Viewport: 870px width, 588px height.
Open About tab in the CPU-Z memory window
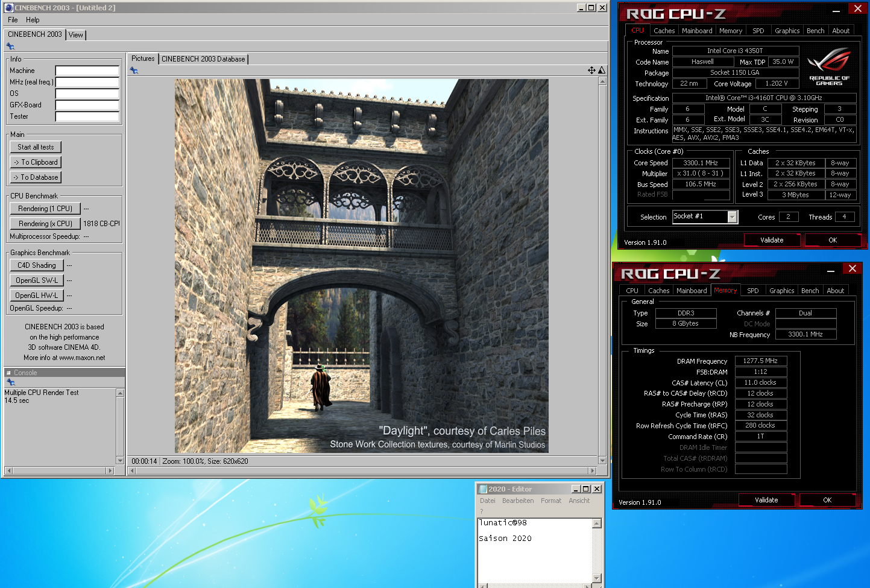pyautogui.click(x=835, y=291)
